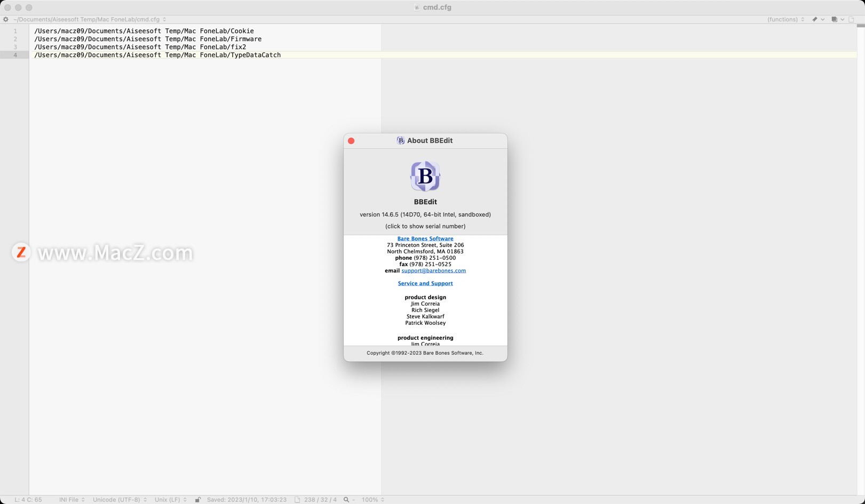Place cursor in the TypeDataCatch path line

coord(157,55)
